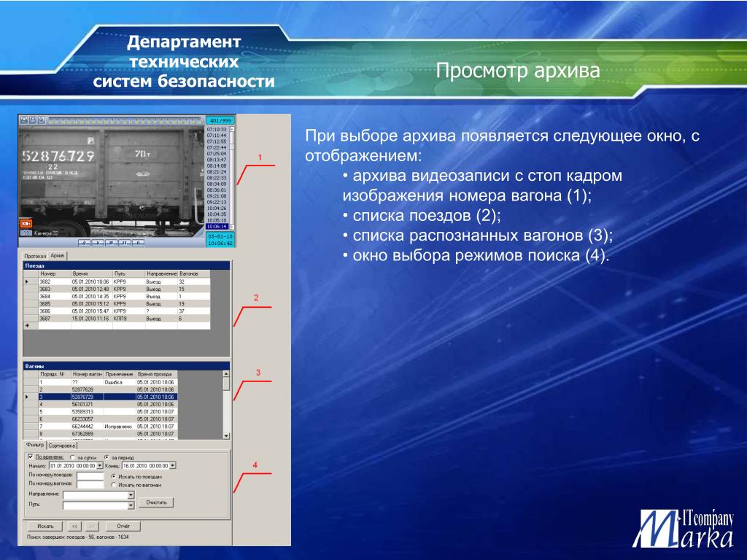Click the stop button under the video
The image size is (747, 560).
(111, 243)
